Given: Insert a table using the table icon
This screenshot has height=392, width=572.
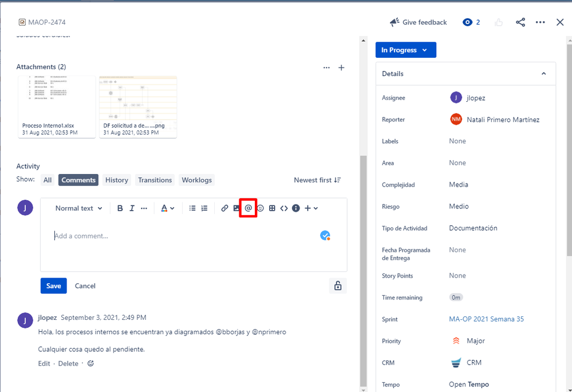Looking at the screenshot, I should coord(272,208).
